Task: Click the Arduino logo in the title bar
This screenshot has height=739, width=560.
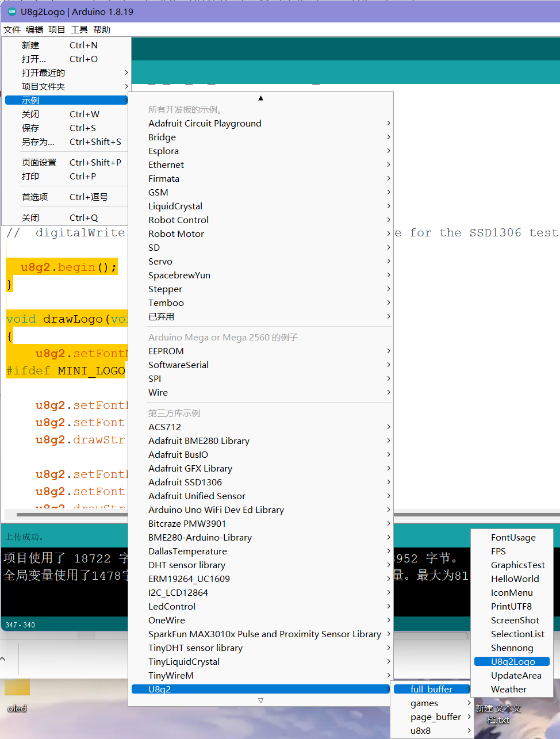Action: [12, 12]
